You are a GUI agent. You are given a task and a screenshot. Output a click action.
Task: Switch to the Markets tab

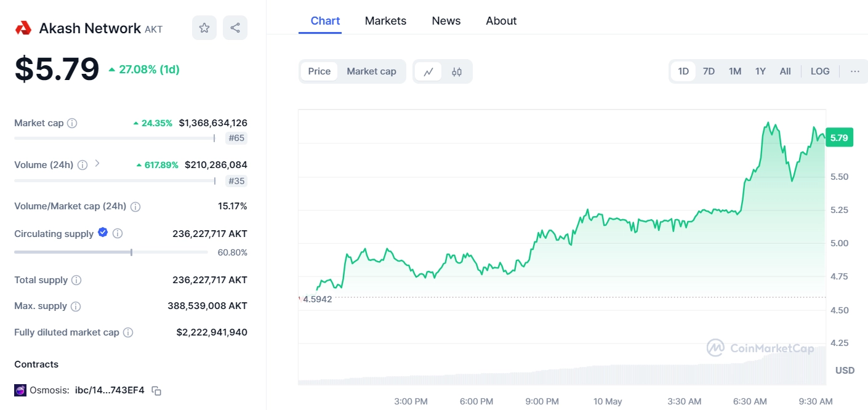[x=385, y=20]
